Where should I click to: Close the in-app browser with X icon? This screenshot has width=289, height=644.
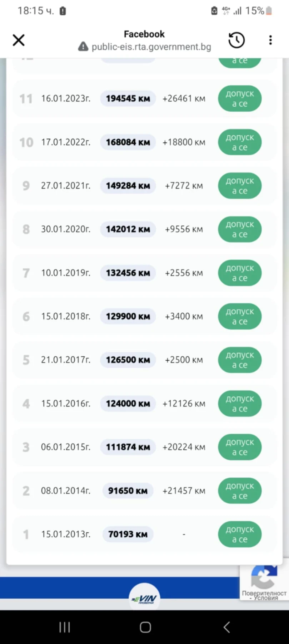(19, 40)
